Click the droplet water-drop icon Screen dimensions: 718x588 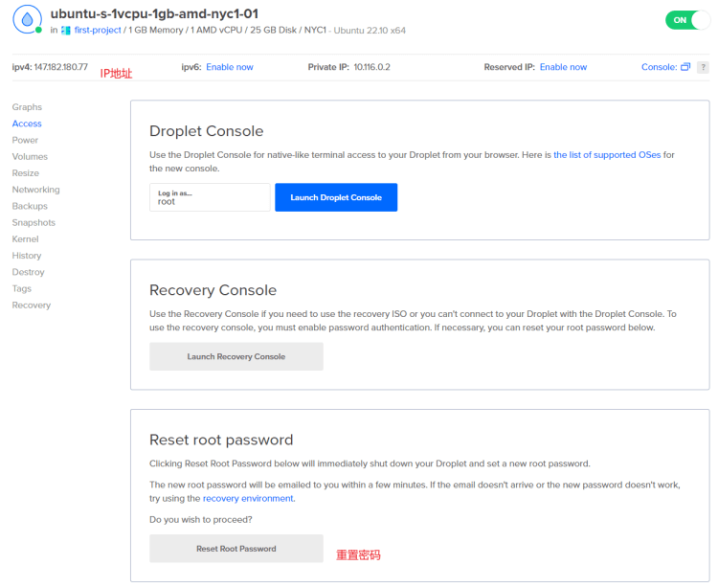[x=27, y=20]
